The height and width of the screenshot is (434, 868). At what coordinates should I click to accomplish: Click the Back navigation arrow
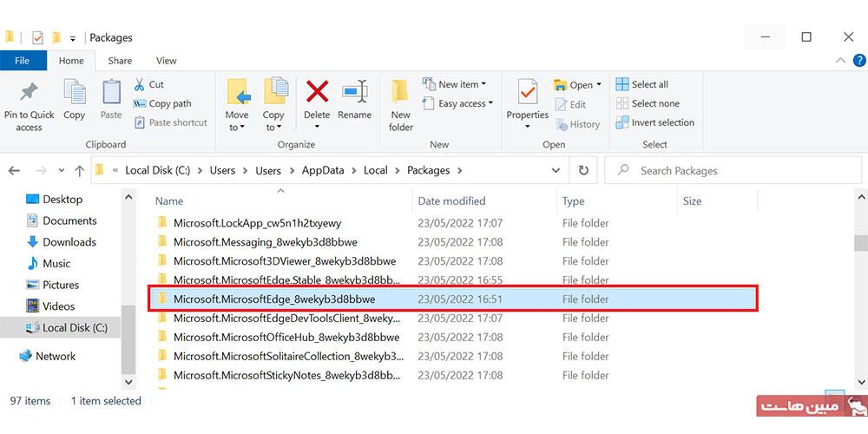[15, 170]
